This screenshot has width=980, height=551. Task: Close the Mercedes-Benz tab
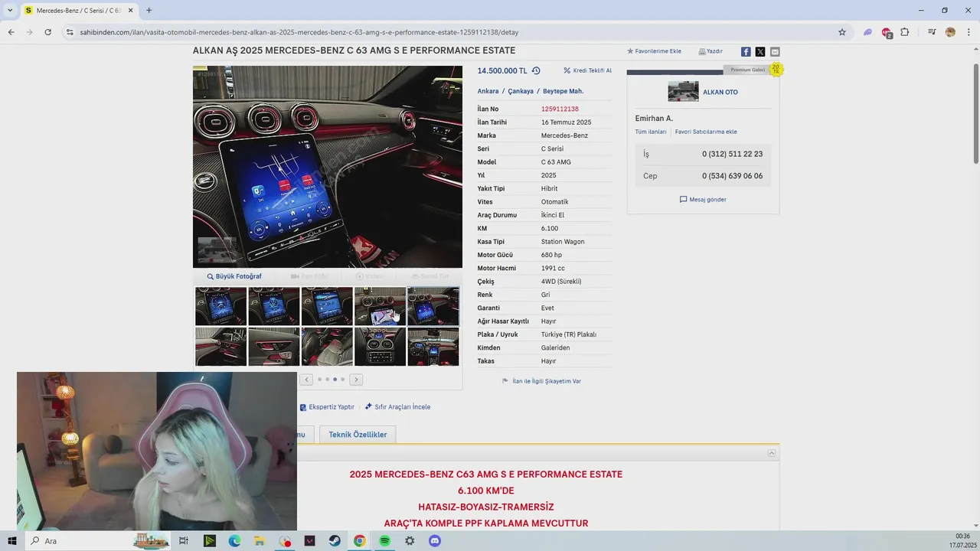click(130, 11)
